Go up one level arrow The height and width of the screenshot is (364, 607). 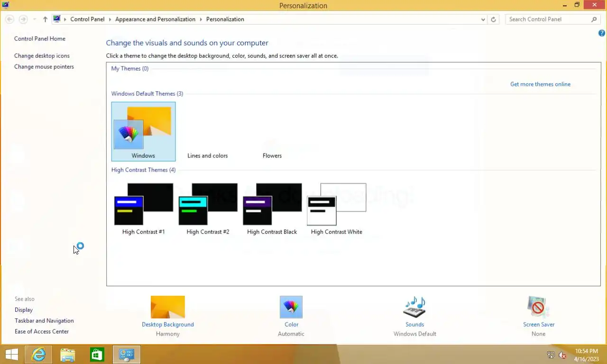click(x=45, y=19)
